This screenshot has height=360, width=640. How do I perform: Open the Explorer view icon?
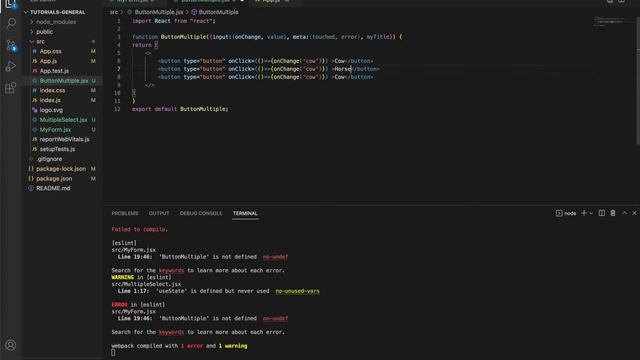[11, 4]
